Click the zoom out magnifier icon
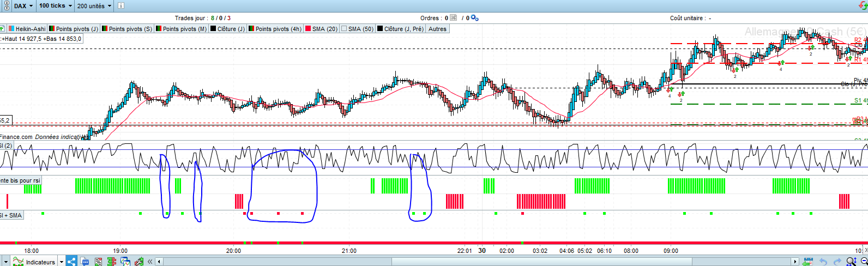The image size is (868, 266). [864, 262]
